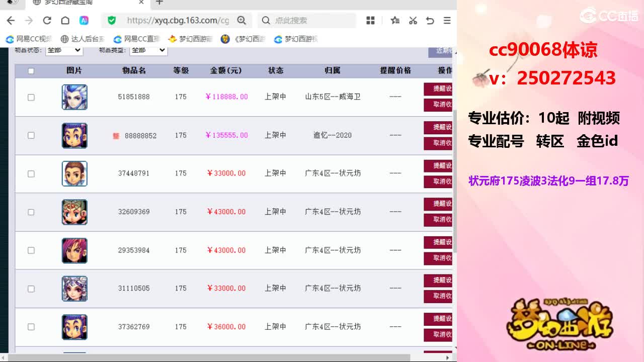Open the 达人后台 bookmark
Screen dimensions: 644x362
(x=83, y=39)
